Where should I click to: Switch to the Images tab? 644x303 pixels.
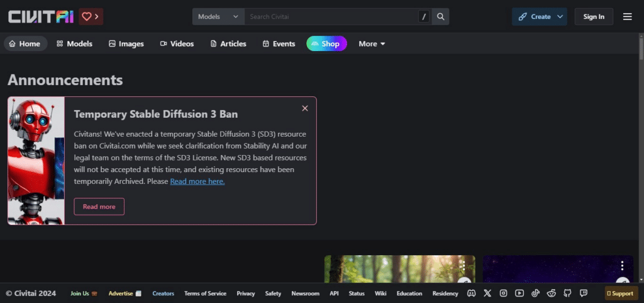[126, 43]
